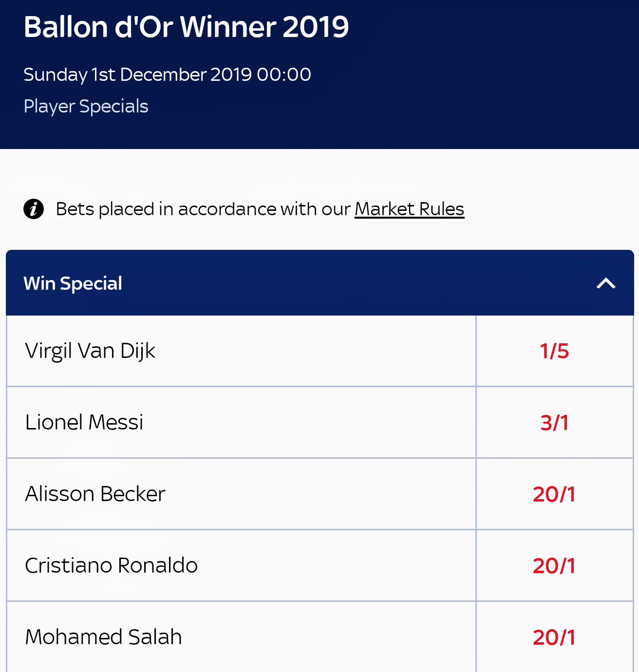Pick Alisson Becker at 20/1 odds

(x=554, y=494)
